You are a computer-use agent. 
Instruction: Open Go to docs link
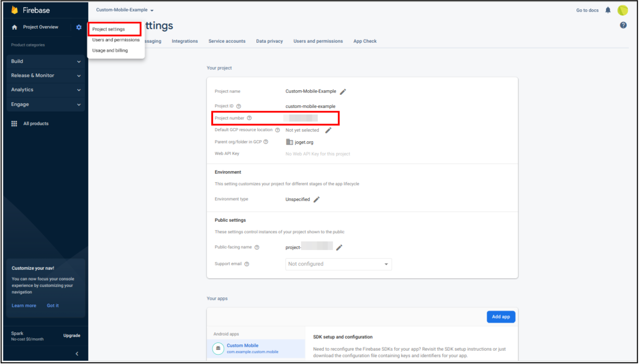587,10
